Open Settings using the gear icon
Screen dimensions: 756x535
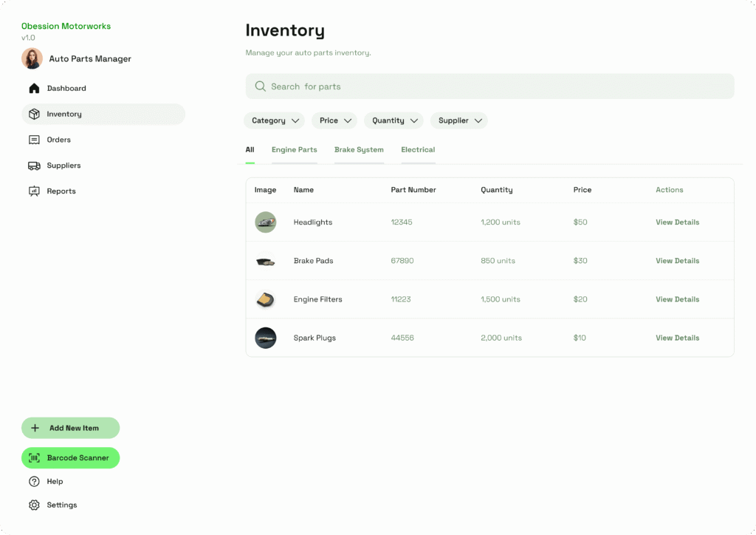(x=34, y=505)
